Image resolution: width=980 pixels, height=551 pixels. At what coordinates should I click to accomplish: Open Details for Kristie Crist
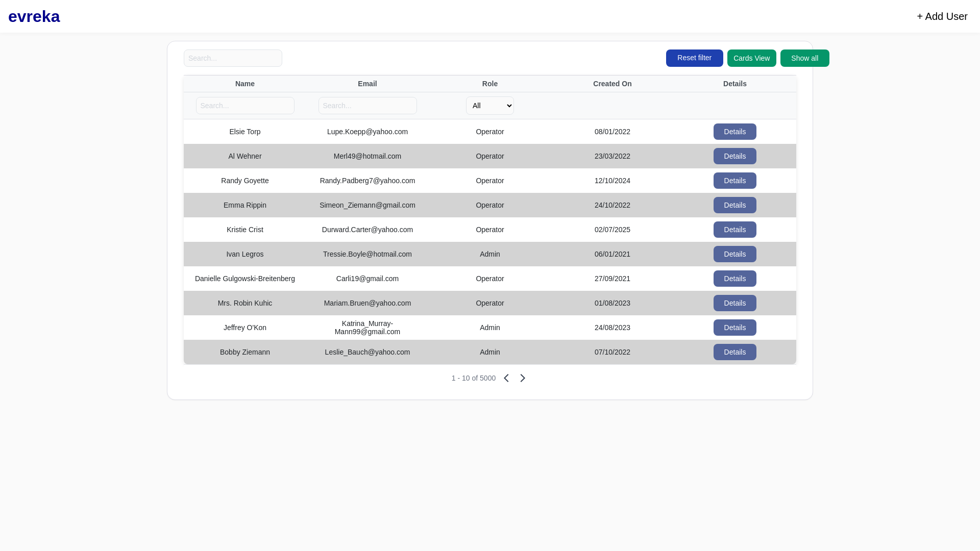pos(734,230)
